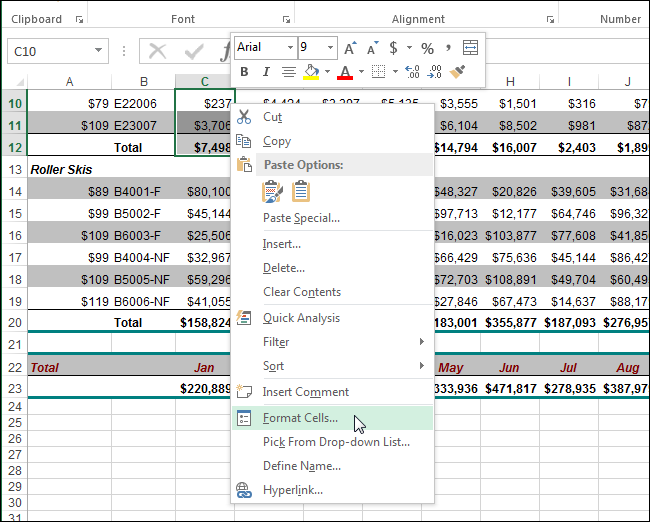
Task: Click the Decrease Font Size icon
Action: [371, 48]
